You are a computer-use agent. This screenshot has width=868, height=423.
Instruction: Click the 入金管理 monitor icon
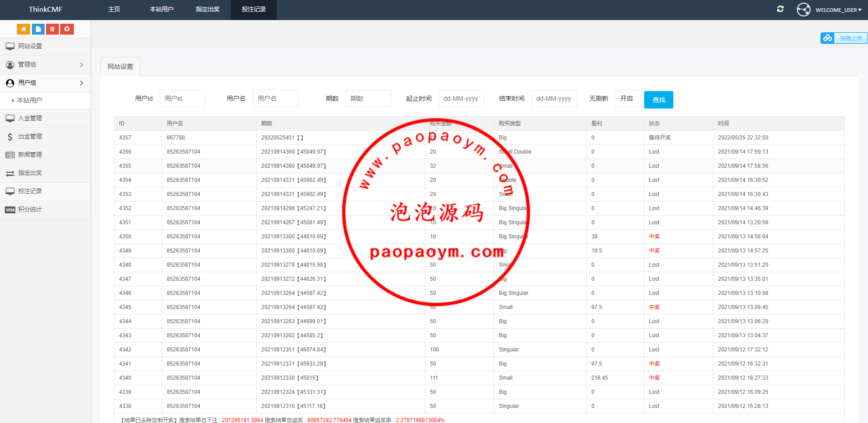point(10,119)
